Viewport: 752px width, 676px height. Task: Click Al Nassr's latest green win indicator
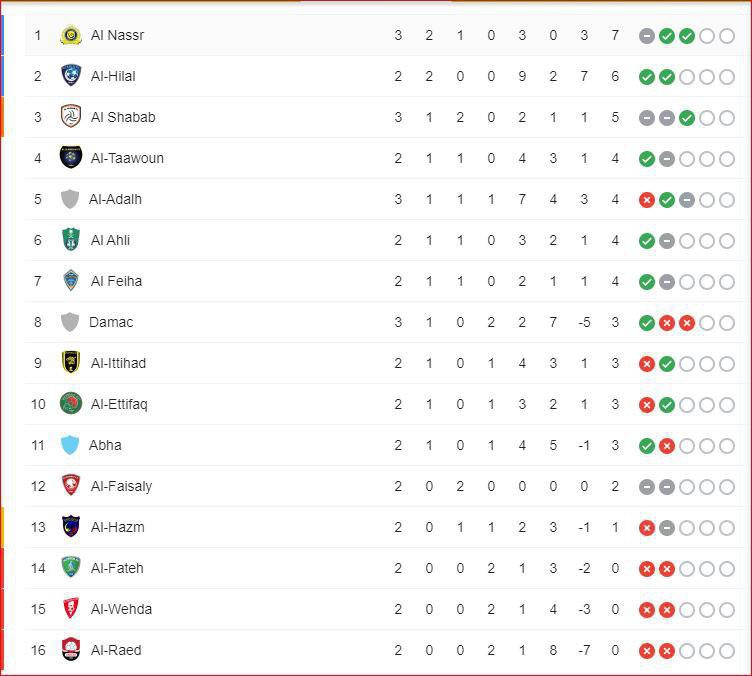point(686,36)
